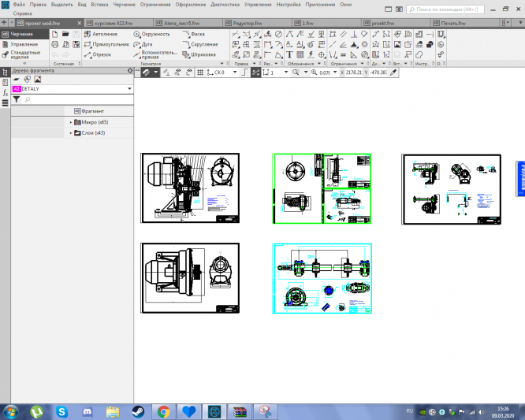Select the Управление toolbar set

click(24, 44)
